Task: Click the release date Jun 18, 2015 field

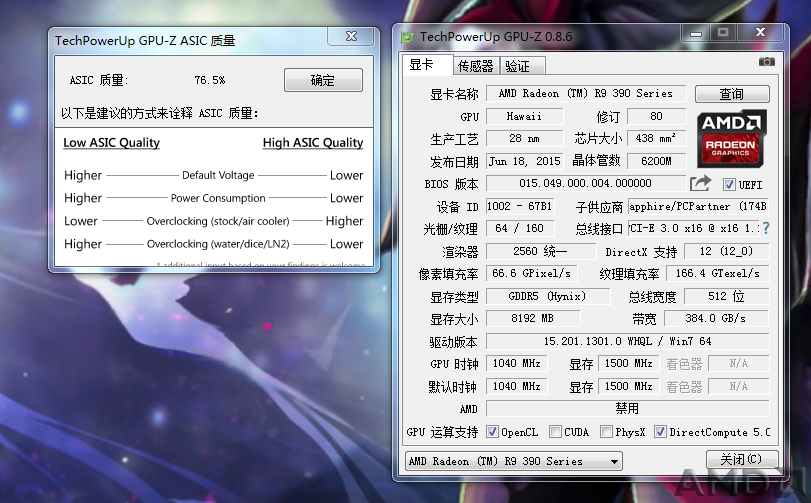Action: (524, 161)
